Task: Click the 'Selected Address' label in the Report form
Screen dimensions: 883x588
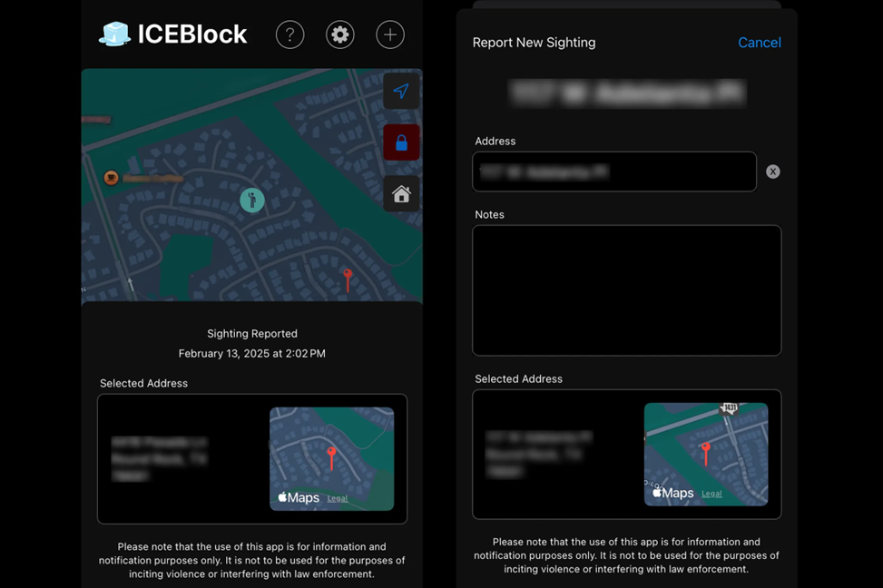Action: point(519,379)
